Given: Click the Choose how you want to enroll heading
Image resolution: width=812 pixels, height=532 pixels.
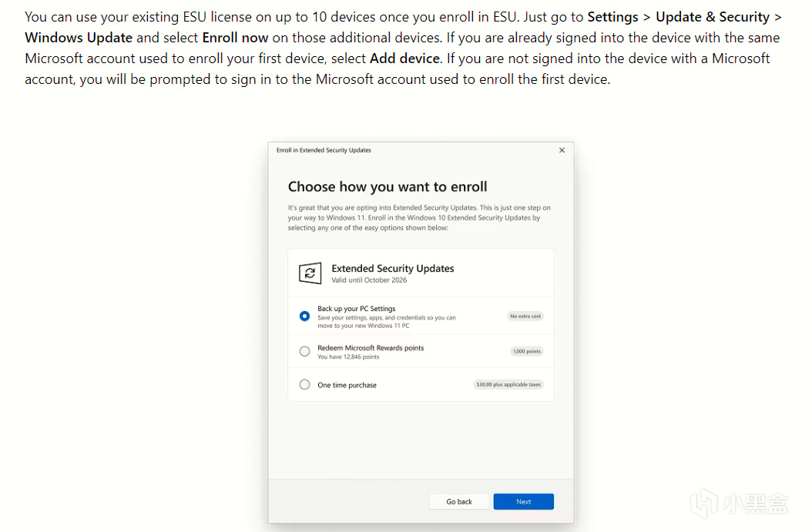Looking at the screenshot, I should click(x=388, y=186).
